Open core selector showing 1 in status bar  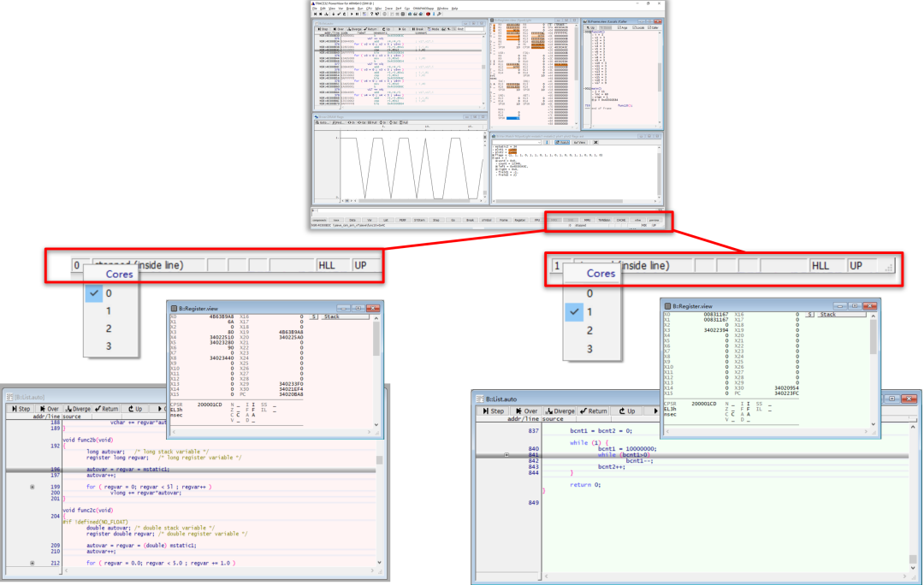click(558, 265)
